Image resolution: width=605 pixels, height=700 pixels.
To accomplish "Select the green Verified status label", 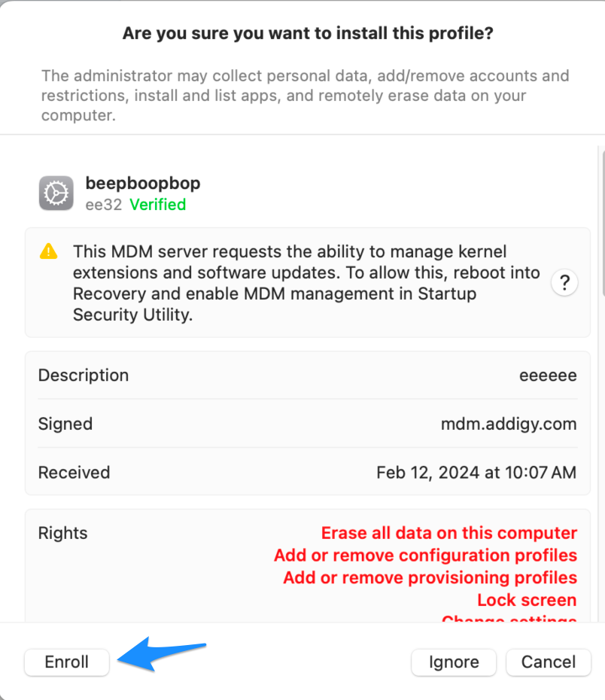I will [x=157, y=205].
